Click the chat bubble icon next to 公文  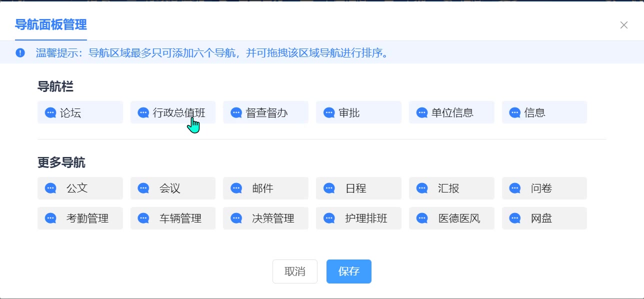click(x=50, y=188)
